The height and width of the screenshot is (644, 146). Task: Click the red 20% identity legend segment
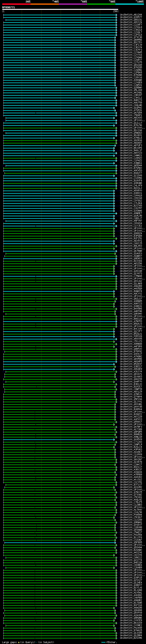click(x=16, y=4)
